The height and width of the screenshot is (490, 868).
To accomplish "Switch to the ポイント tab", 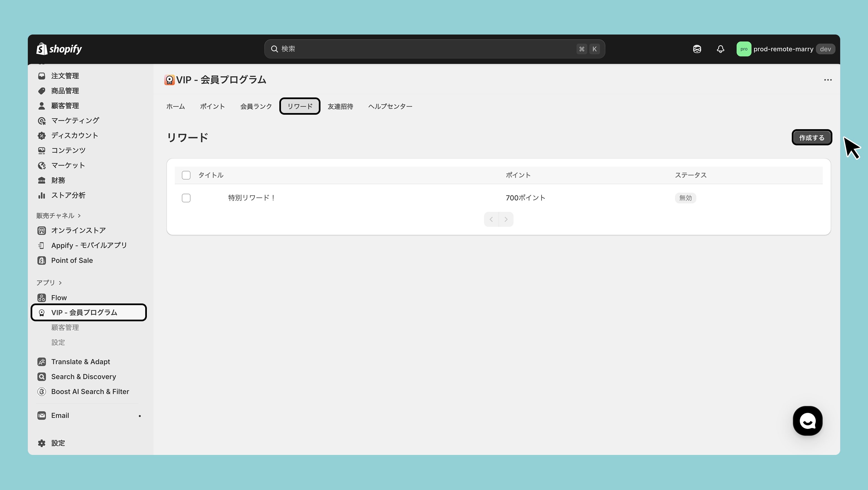I will pyautogui.click(x=212, y=106).
